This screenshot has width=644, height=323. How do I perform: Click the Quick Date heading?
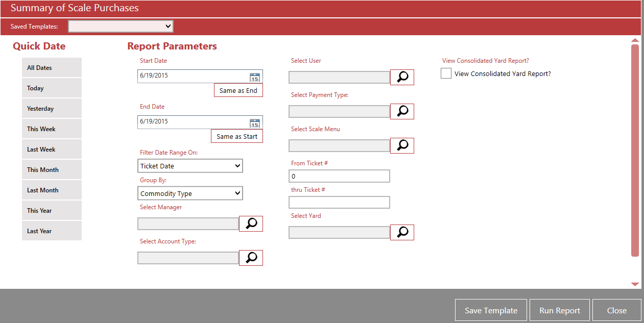pyautogui.click(x=39, y=46)
